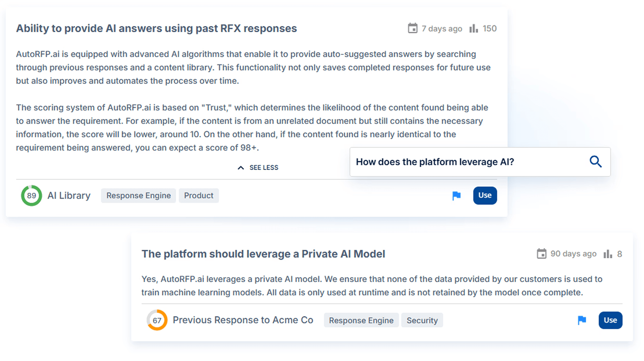This screenshot has width=644, height=361.
Task: Collapse answer with SEE LESS chevron
Action: [x=241, y=168]
